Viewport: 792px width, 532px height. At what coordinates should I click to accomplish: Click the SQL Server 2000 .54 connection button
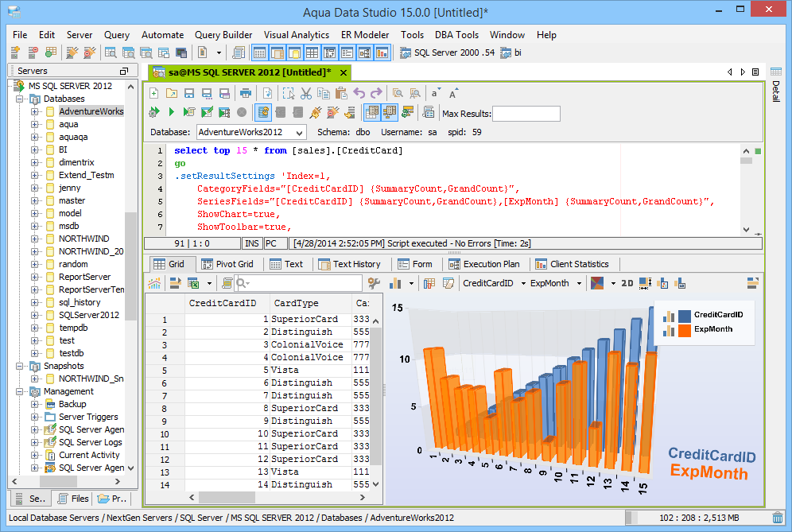448,52
